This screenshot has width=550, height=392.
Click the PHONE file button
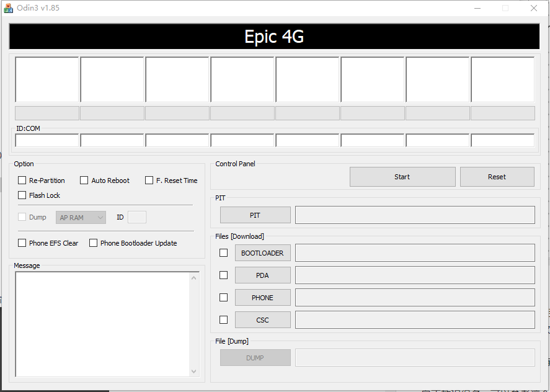tap(262, 298)
